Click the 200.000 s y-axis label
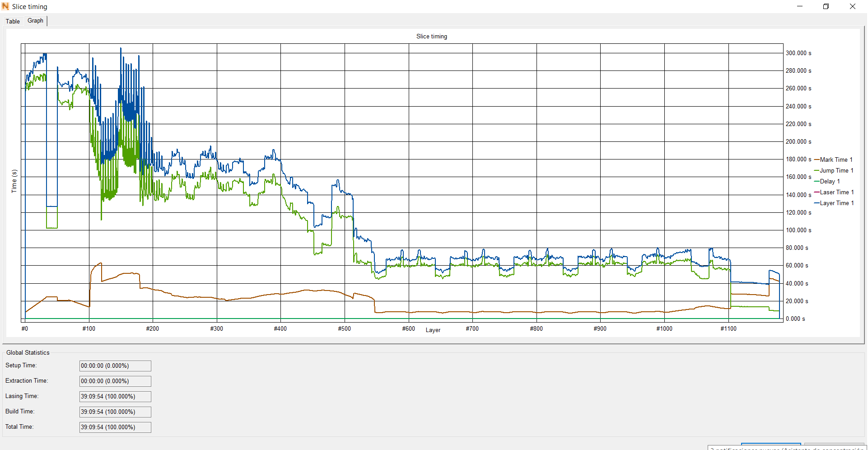Image resolution: width=868 pixels, height=450 pixels. coord(798,141)
